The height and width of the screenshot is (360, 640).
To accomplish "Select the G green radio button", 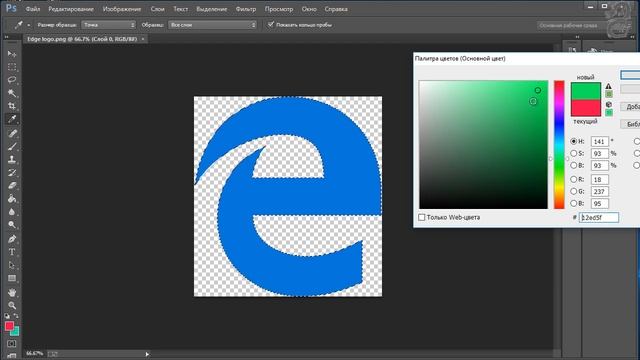I will click(x=573, y=191).
